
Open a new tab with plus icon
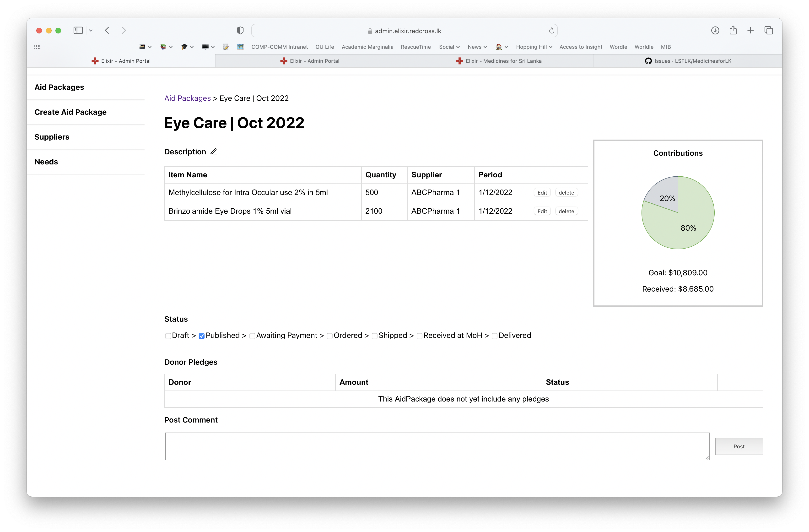[x=750, y=31]
